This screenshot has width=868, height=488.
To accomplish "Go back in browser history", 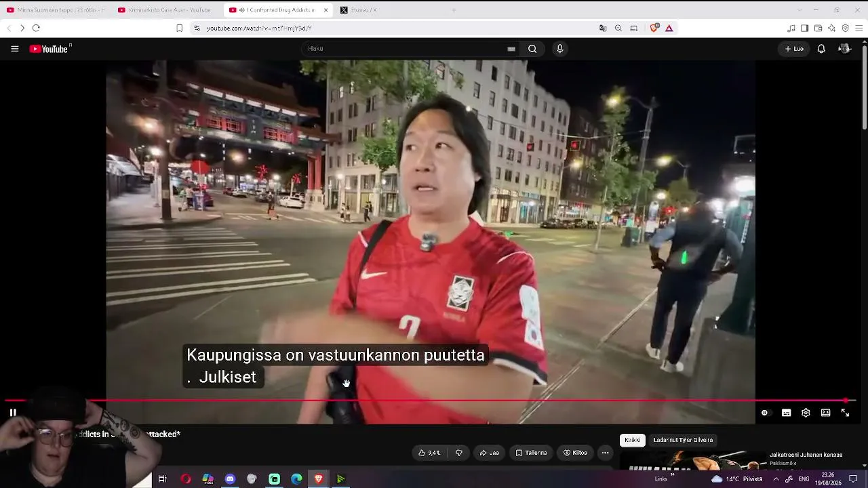I will coord(9,28).
